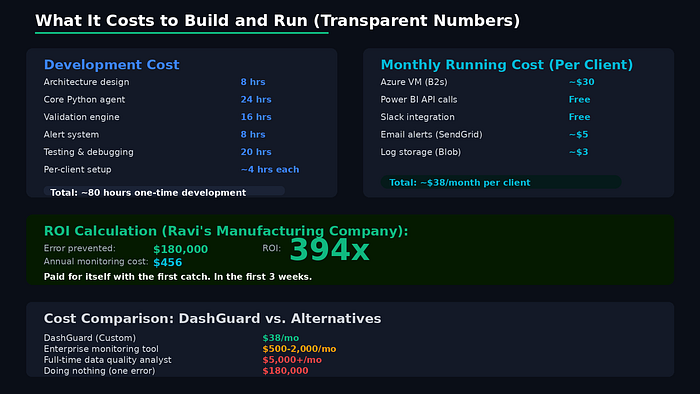
Task: Click the 'Per-client setup' label
Action: tap(77, 170)
